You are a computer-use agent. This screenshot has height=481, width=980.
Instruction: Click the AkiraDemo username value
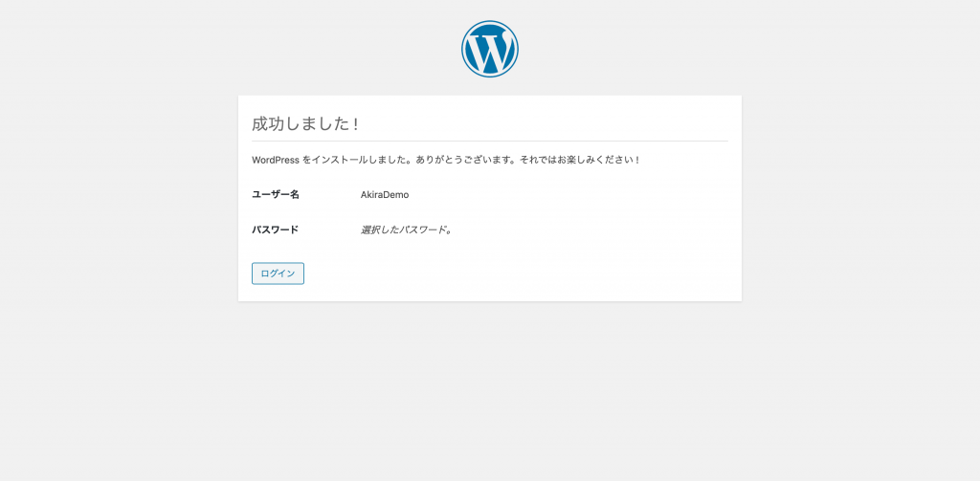point(385,195)
